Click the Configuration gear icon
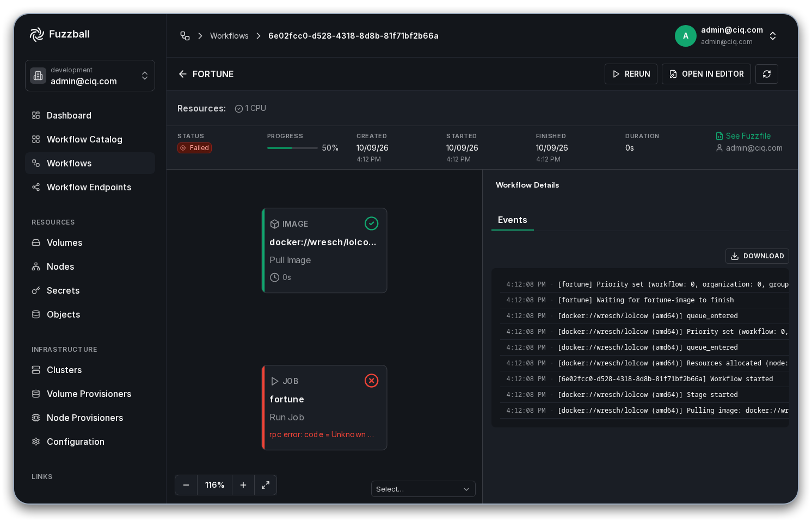812x522 pixels. tap(36, 442)
